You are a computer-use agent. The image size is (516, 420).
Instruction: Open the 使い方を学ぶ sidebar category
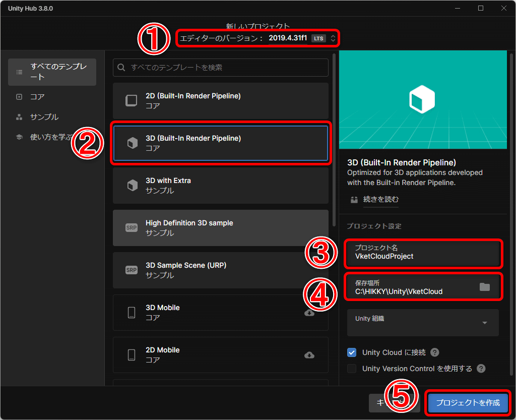pos(51,137)
